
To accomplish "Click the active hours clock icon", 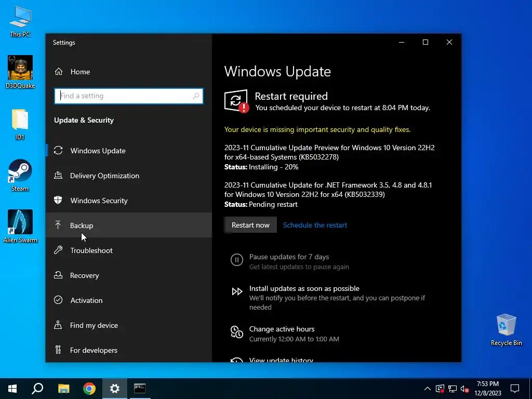I will (237, 332).
